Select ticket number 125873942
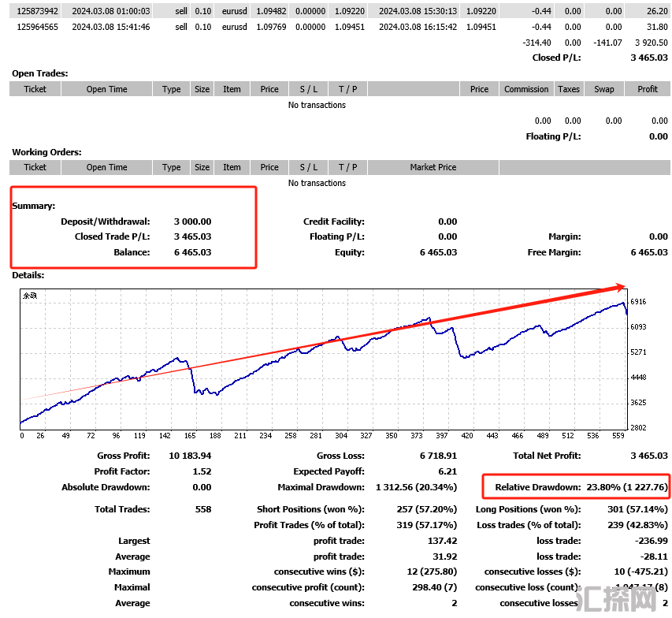 point(37,11)
